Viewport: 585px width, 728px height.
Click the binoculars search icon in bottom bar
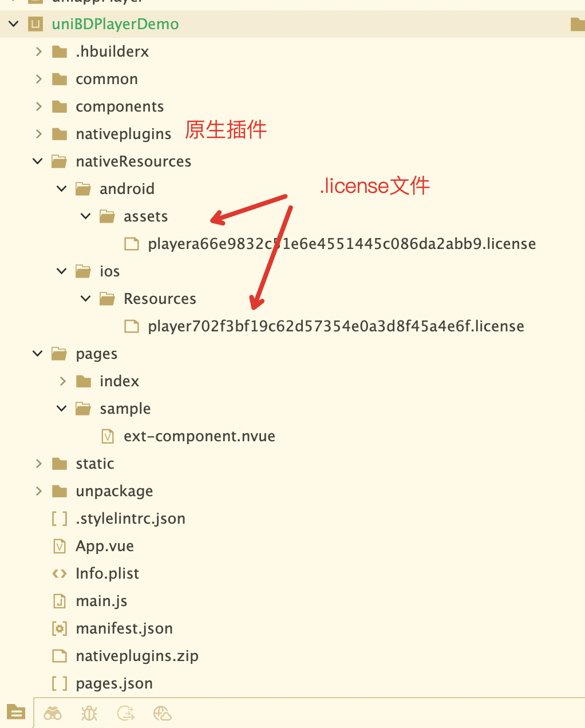tap(53, 713)
